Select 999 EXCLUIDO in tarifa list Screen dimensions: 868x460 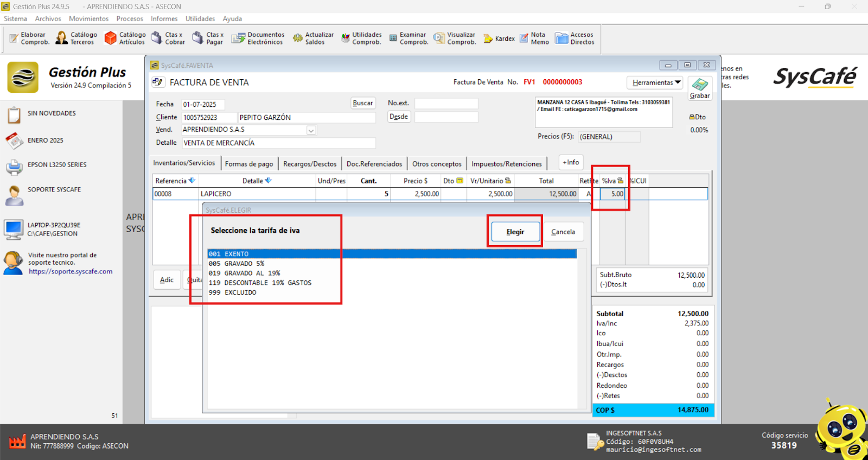(x=232, y=292)
